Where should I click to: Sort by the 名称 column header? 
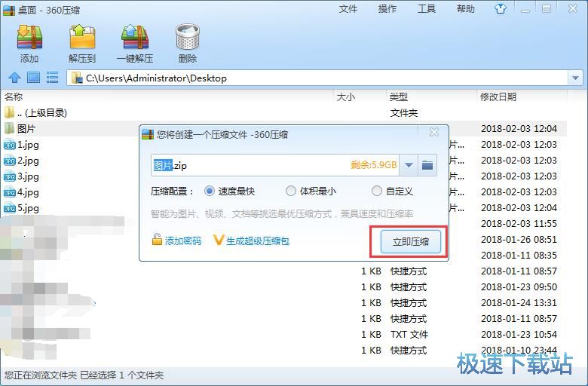pos(14,96)
